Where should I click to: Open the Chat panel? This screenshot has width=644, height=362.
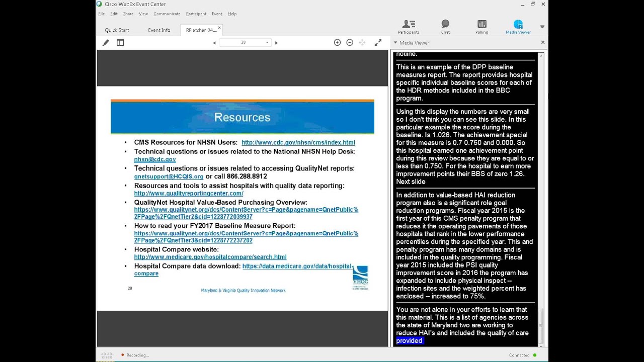coord(445,27)
